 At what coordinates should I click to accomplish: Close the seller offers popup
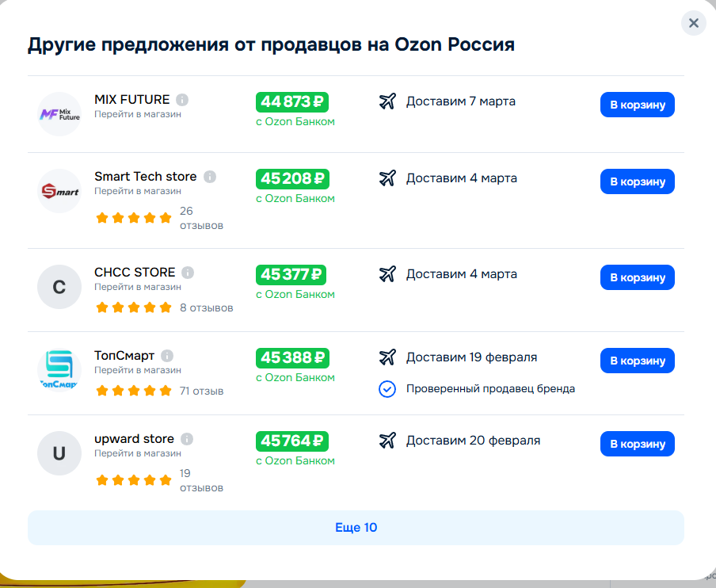pyautogui.click(x=693, y=23)
